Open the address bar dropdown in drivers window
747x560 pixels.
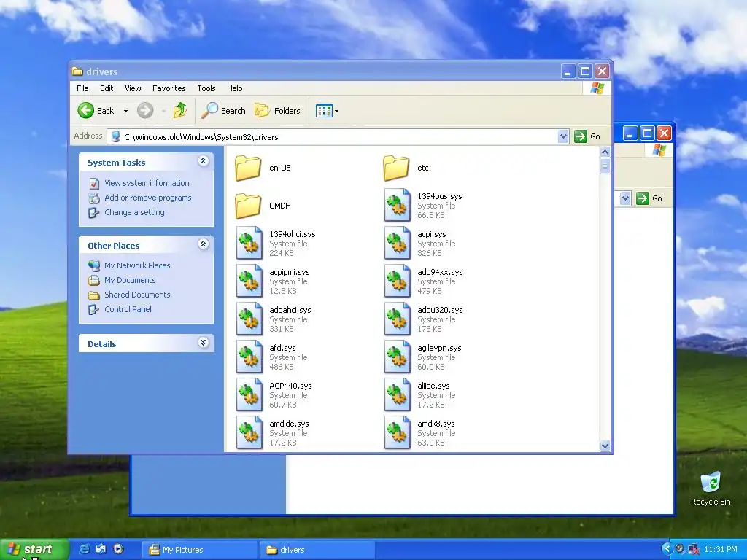pyautogui.click(x=563, y=136)
